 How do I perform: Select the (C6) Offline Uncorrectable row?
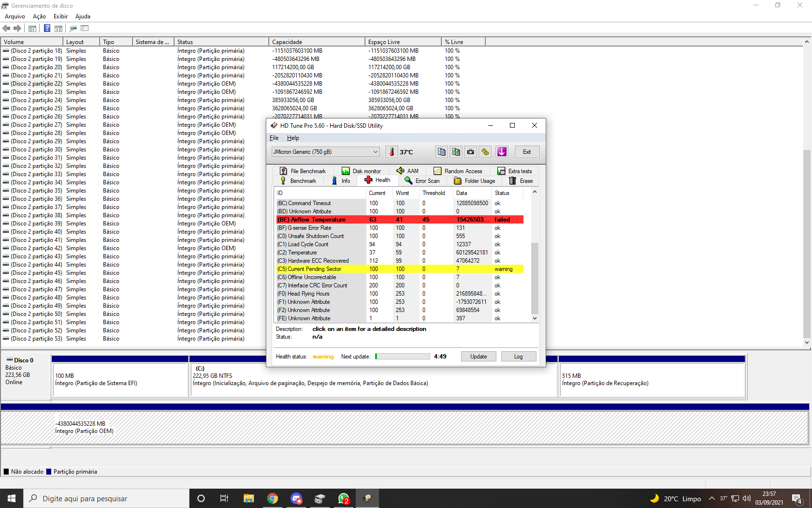coord(400,277)
